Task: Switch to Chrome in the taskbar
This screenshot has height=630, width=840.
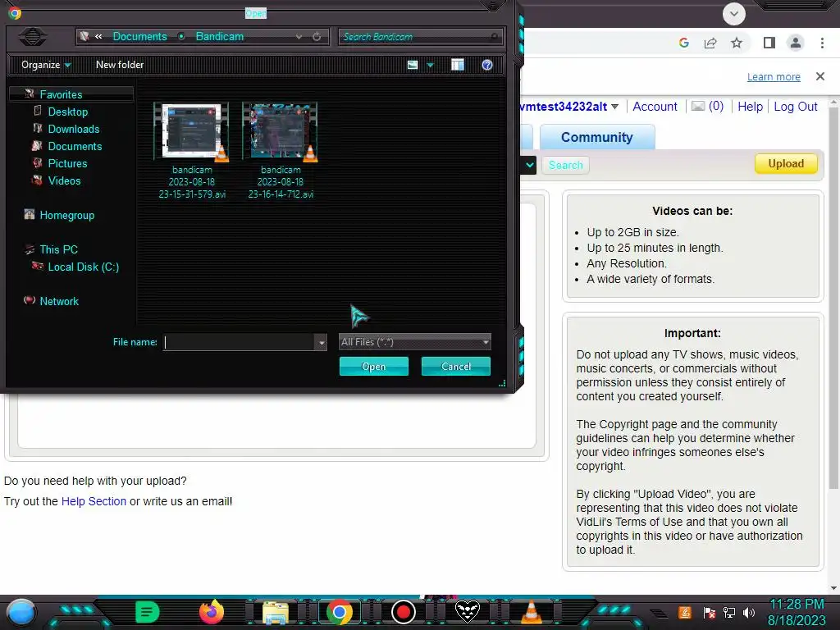Action: click(339, 612)
